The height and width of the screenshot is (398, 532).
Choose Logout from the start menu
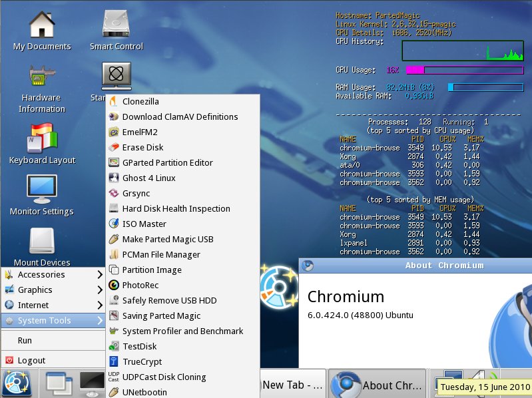coord(53,360)
